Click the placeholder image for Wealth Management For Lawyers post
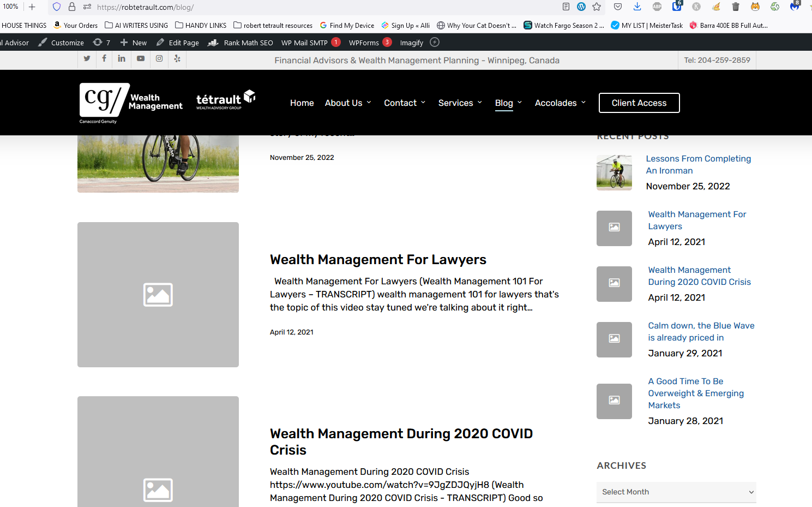The height and width of the screenshot is (507, 812). pyautogui.click(x=158, y=295)
